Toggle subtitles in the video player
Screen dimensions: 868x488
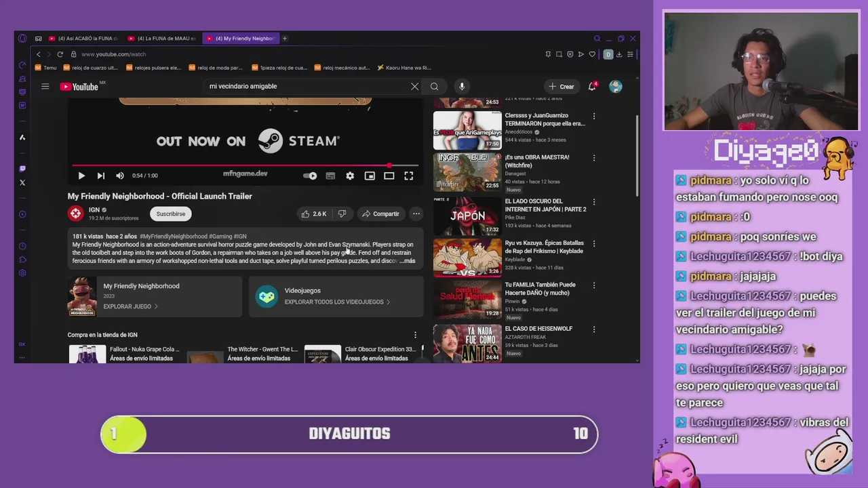click(x=330, y=176)
